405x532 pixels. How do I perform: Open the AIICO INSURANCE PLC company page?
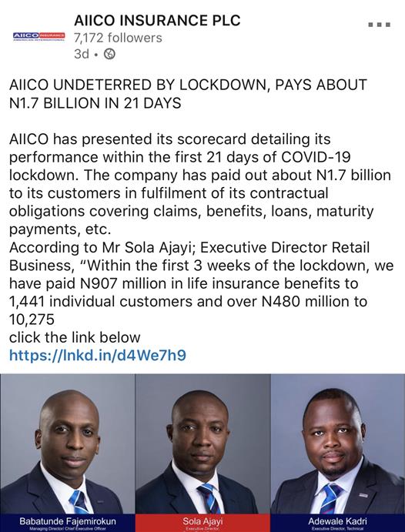pos(157,20)
